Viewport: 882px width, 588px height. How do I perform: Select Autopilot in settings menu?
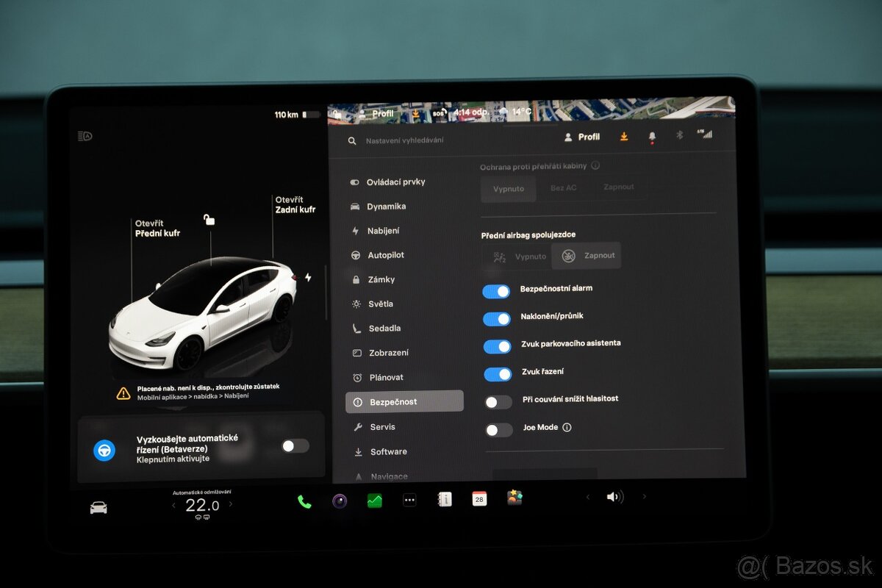pyautogui.click(x=386, y=255)
